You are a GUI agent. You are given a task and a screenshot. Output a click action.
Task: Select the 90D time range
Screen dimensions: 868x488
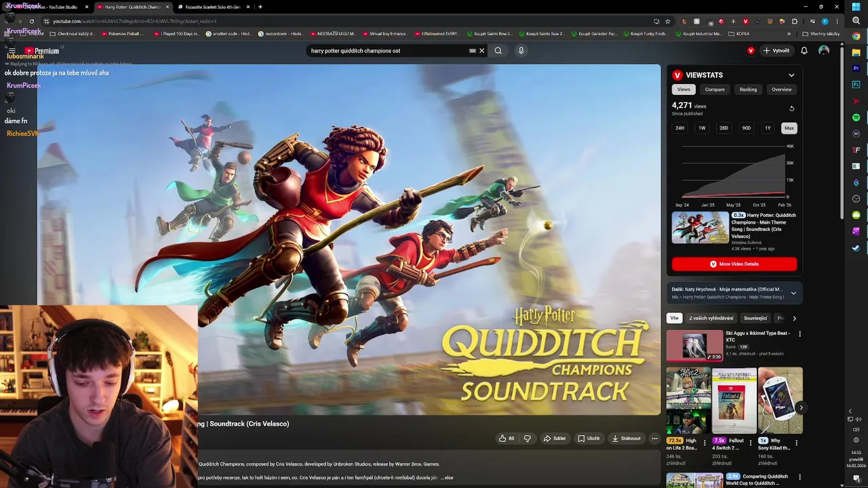(x=746, y=128)
